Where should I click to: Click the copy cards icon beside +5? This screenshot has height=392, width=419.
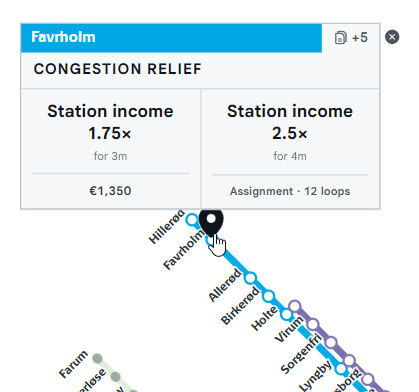click(x=341, y=38)
